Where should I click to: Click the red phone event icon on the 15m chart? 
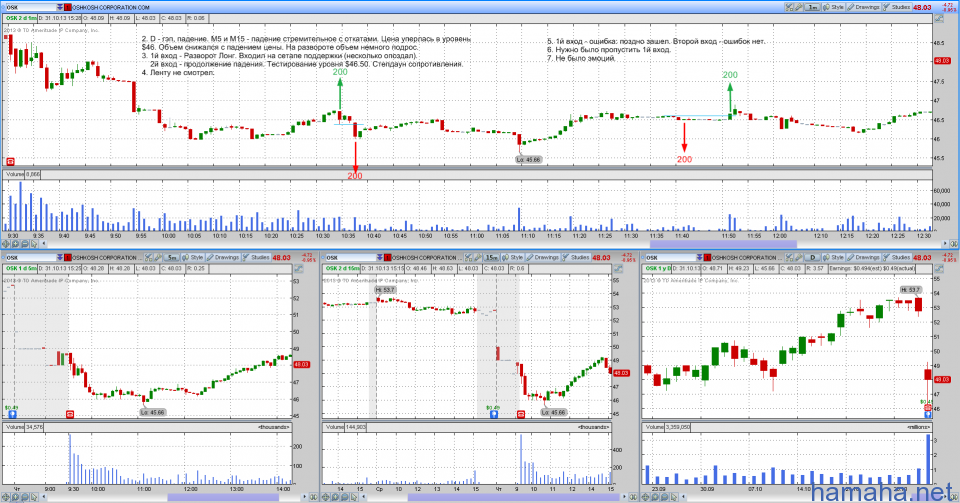pyautogui.click(x=521, y=414)
